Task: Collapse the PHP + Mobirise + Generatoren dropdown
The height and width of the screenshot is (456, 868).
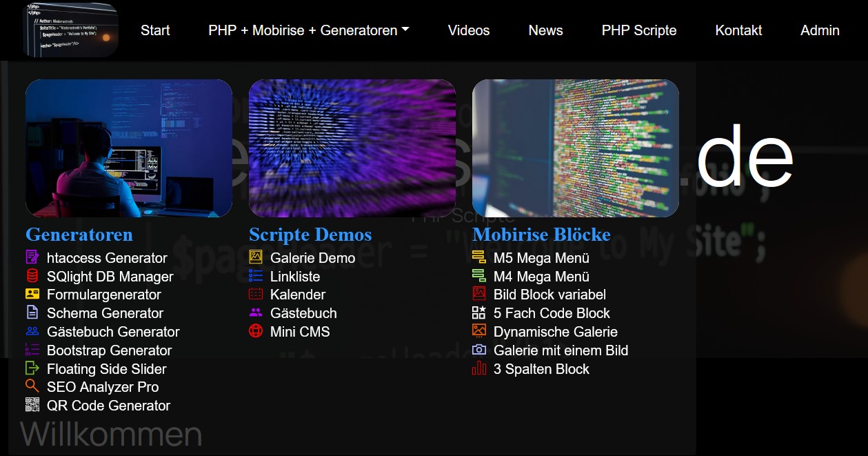Action: point(309,30)
